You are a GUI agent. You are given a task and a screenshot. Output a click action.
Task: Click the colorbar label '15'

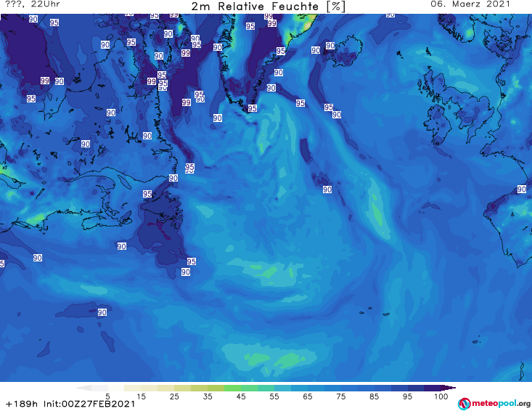pos(141,396)
